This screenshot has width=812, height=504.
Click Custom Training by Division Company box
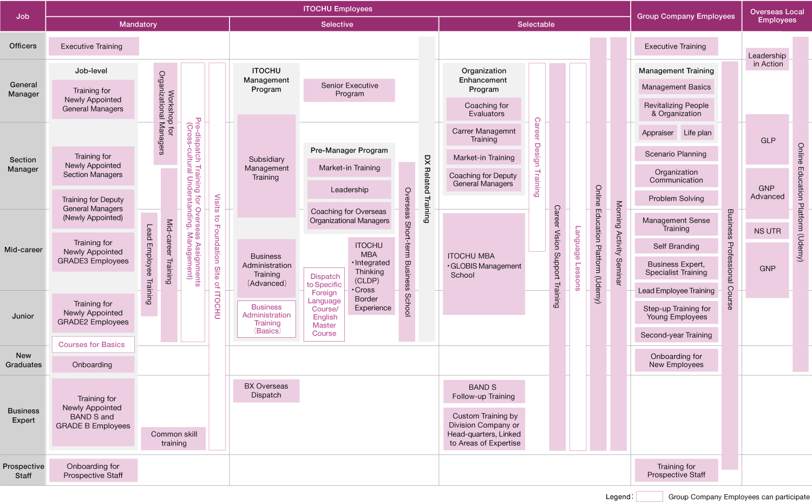click(x=484, y=429)
